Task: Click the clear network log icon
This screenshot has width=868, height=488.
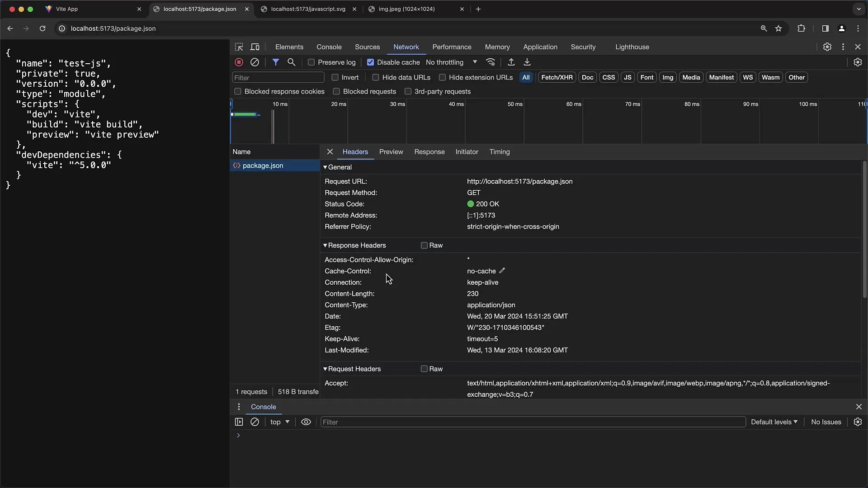Action: (x=255, y=62)
